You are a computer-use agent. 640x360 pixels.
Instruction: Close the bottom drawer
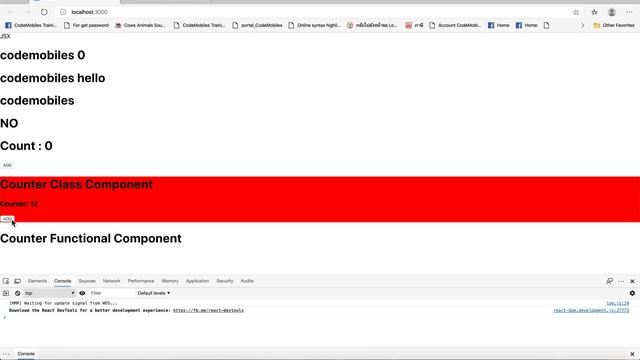pos(632,354)
